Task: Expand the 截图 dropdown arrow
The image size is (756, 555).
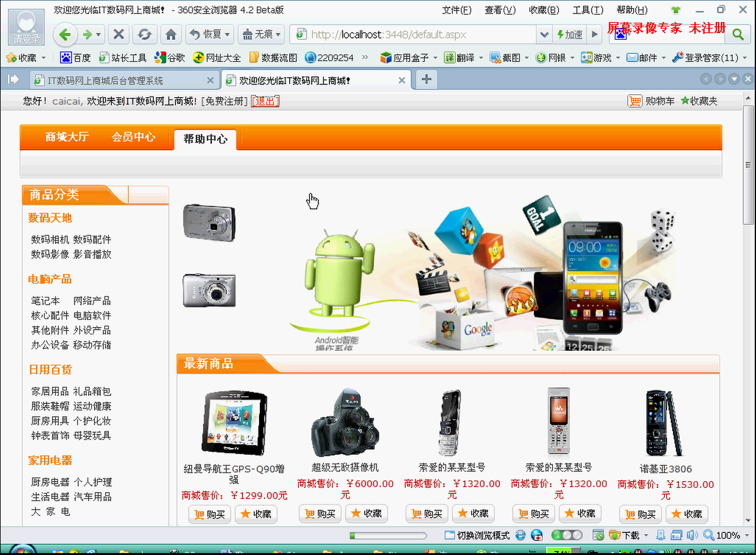Action: point(527,58)
